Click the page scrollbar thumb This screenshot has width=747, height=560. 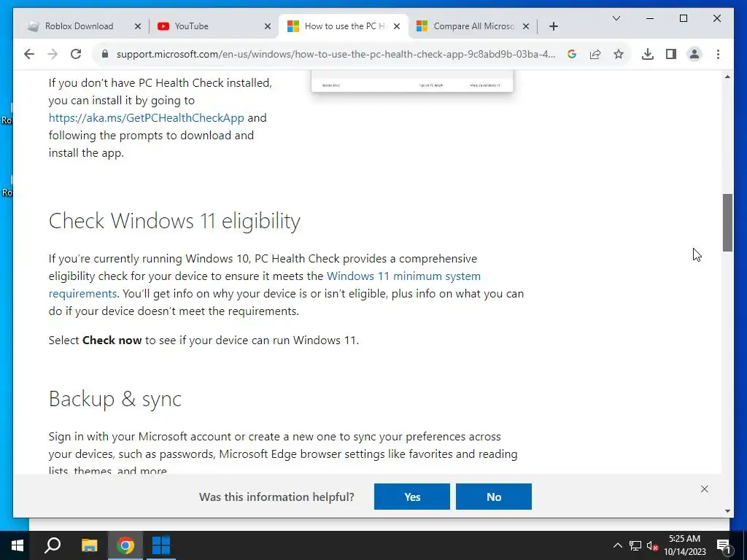coord(727,222)
